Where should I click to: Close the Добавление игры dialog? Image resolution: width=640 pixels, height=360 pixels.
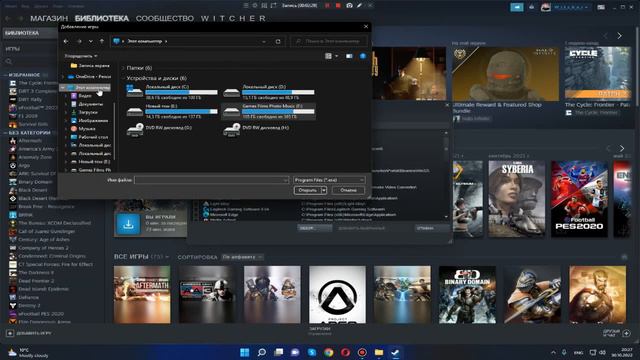(366, 27)
